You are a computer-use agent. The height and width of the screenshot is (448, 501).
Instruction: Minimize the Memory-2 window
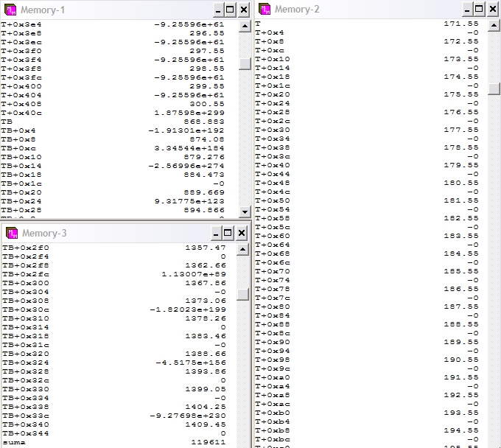[469, 10]
